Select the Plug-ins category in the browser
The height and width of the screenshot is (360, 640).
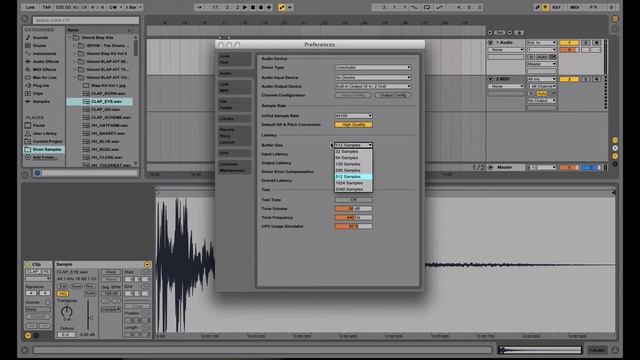click(41, 85)
